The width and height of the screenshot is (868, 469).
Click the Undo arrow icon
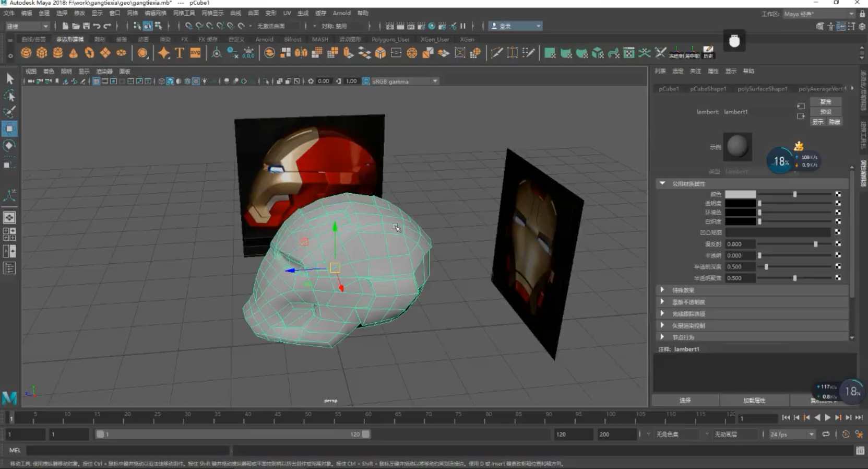97,26
